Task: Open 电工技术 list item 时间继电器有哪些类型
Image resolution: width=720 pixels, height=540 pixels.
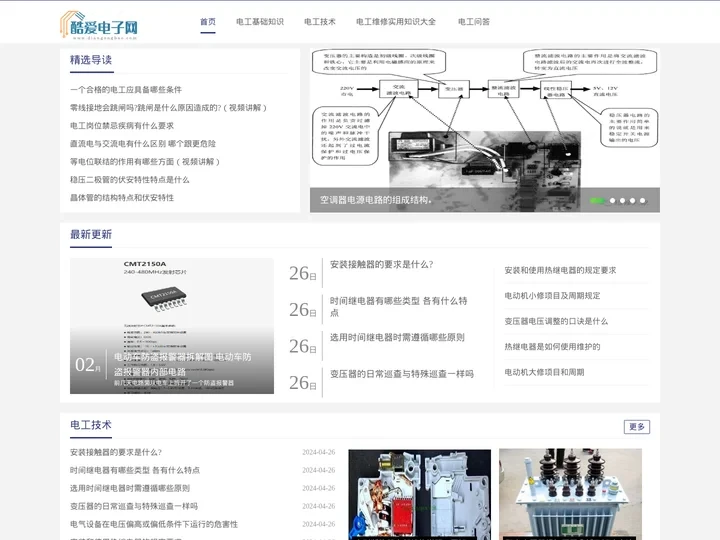Action: click(135, 470)
